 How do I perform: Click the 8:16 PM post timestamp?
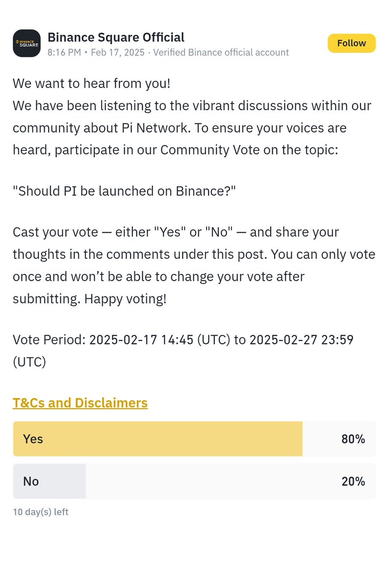coord(64,52)
